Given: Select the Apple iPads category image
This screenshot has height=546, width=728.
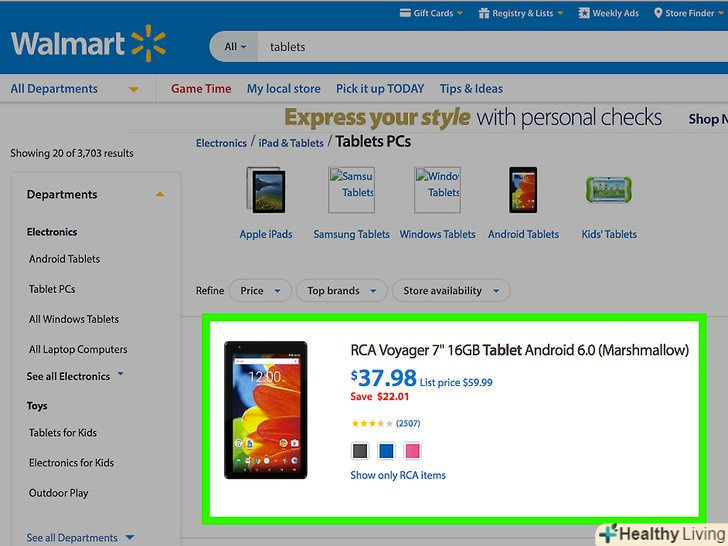Looking at the screenshot, I should tap(266, 190).
